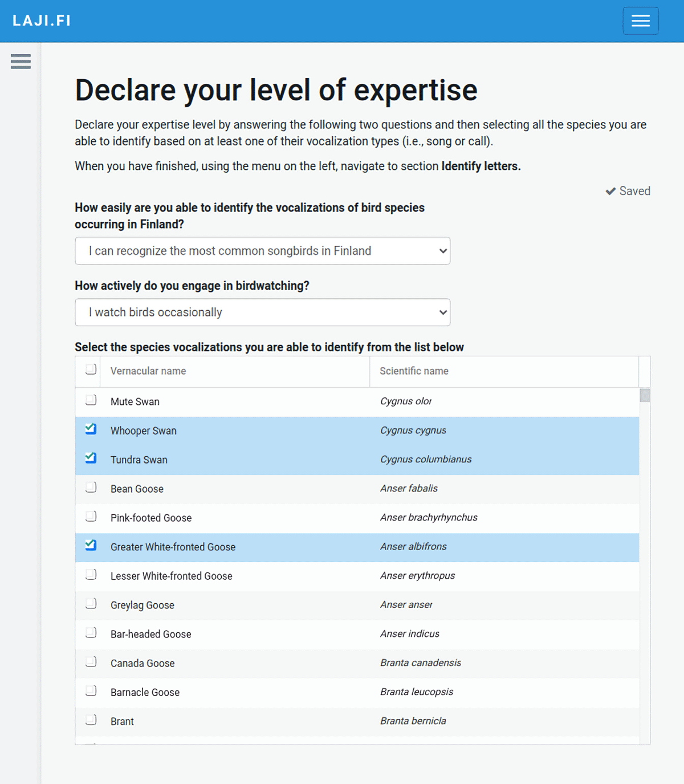Click the species list scrollbar thumb
This screenshot has height=784, width=684.
(645, 395)
